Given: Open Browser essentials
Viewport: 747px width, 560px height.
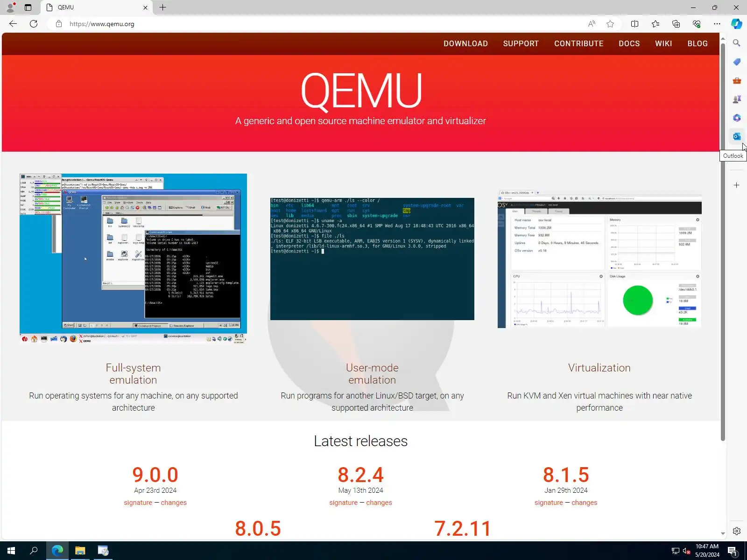Looking at the screenshot, I should coord(697,24).
